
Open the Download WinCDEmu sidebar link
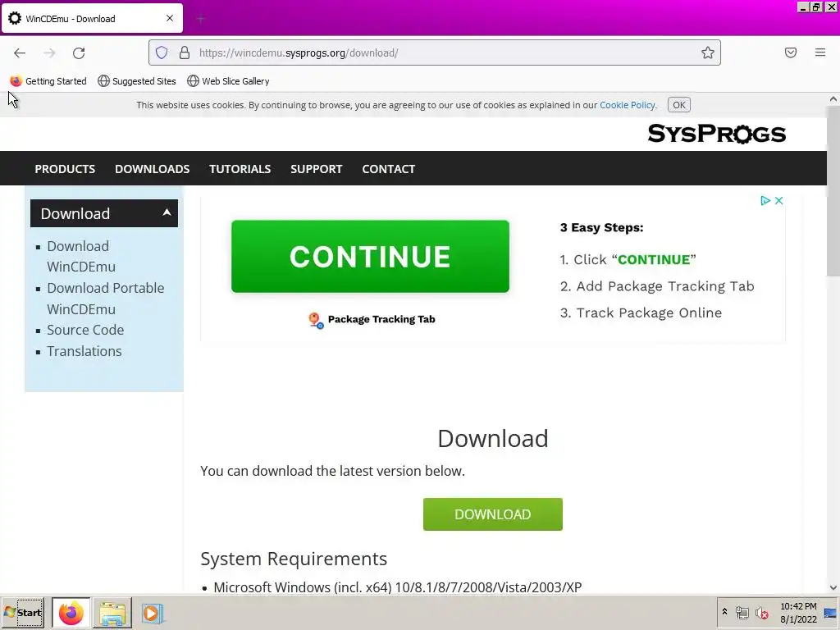pos(81,256)
